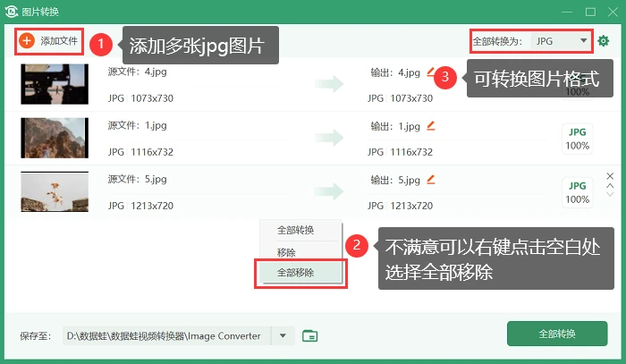The width and height of the screenshot is (626, 364).
Task: Expand the save path dropdown arrow
Action: (283, 335)
